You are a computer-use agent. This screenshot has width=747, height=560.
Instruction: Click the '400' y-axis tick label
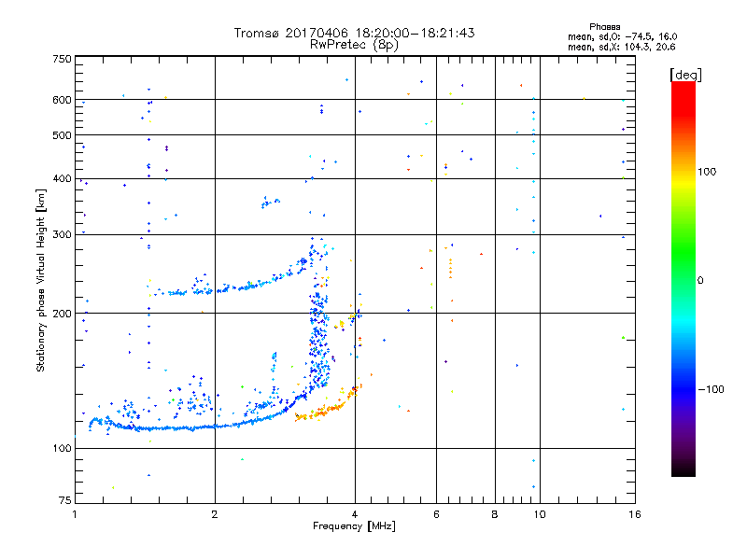click(62, 179)
